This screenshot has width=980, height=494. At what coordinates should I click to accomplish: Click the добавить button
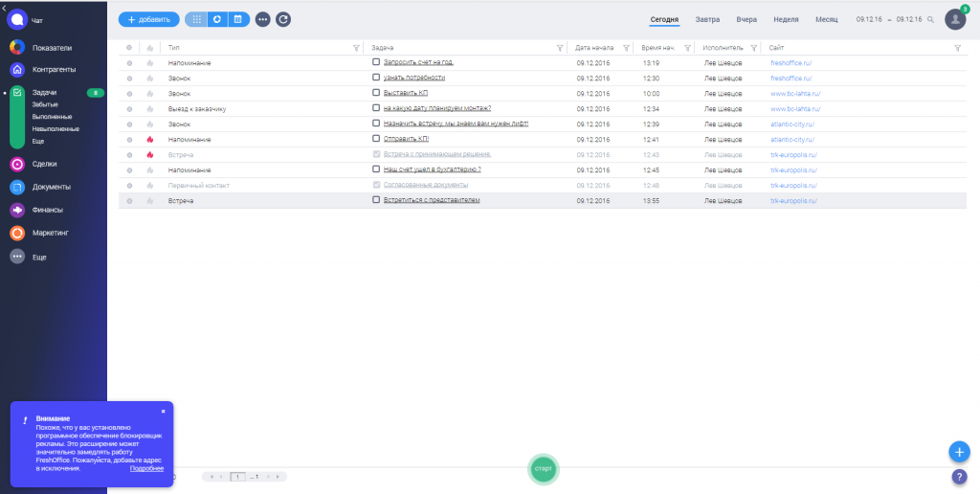[148, 19]
